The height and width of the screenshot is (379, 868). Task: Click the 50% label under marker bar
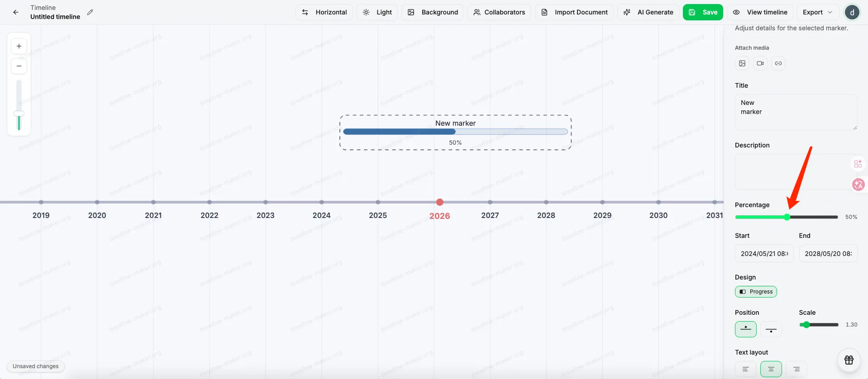click(x=455, y=142)
